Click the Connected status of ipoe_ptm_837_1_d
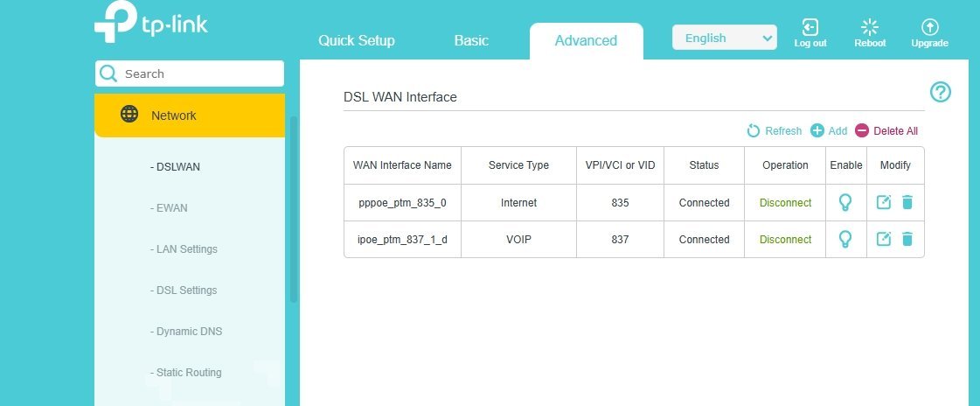Screen dimensions: 980x406 (705, 240)
